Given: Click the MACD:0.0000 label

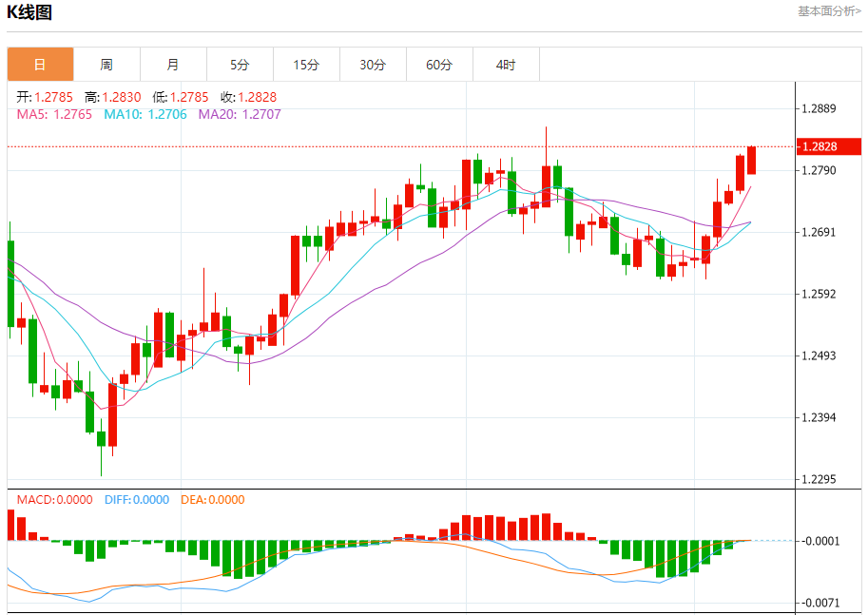Looking at the screenshot, I should pos(55,500).
